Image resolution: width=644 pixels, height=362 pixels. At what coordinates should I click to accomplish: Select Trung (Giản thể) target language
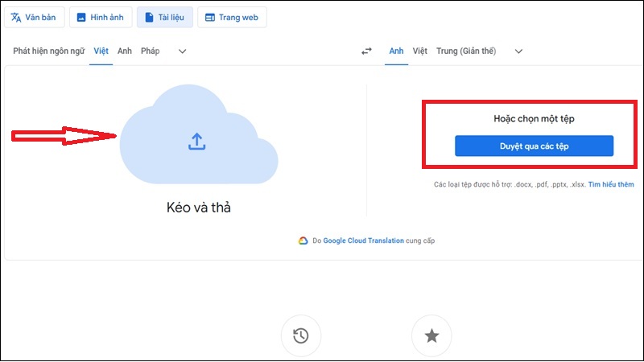[x=466, y=51]
